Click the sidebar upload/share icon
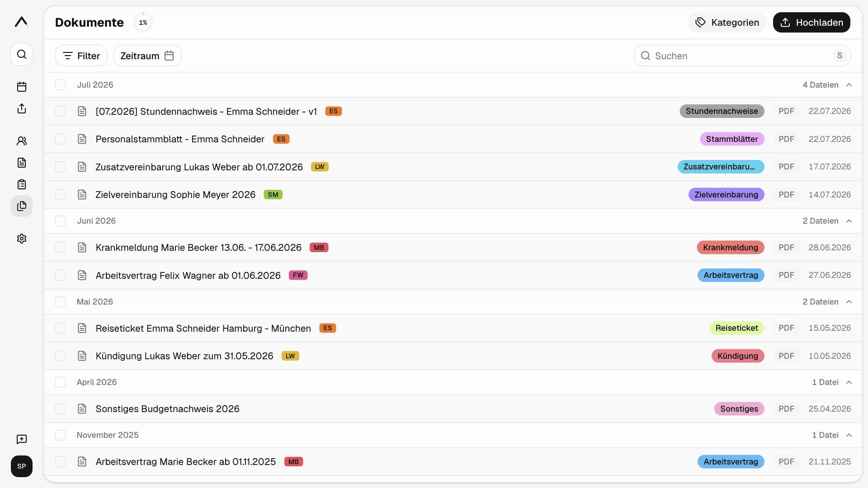The height and width of the screenshot is (488, 868). (x=22, y=108)
